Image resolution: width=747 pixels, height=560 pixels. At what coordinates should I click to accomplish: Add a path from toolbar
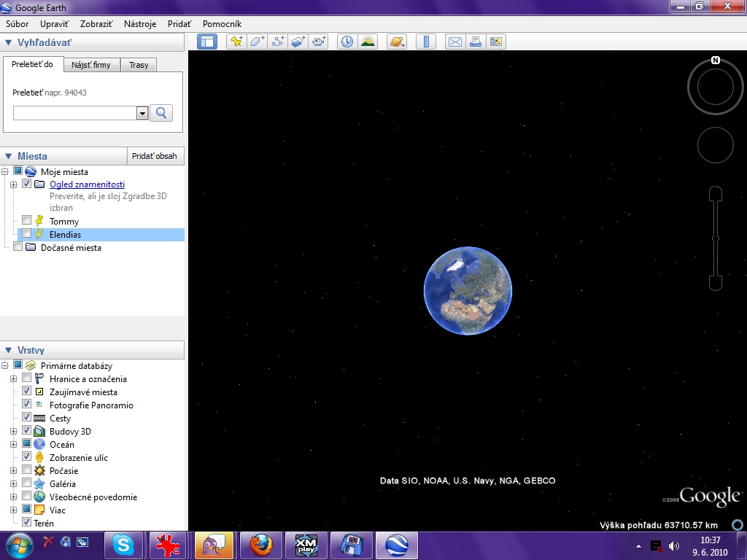[x=278, y=42]
